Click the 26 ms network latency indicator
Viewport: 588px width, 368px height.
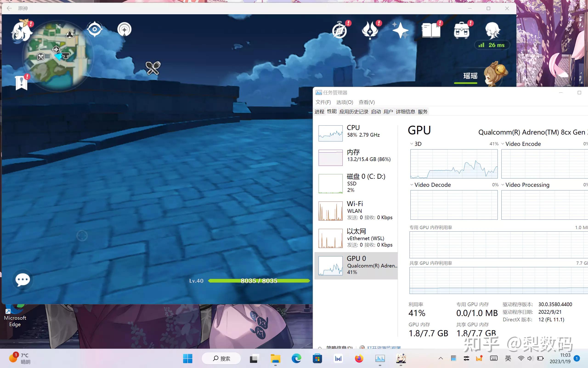pos(492,45)
